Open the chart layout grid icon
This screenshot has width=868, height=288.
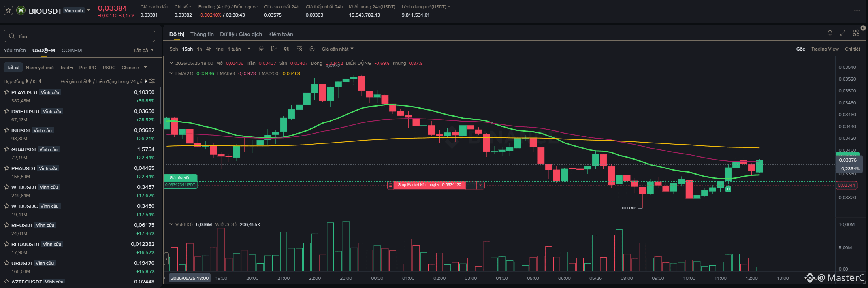[x=856, y=33]
